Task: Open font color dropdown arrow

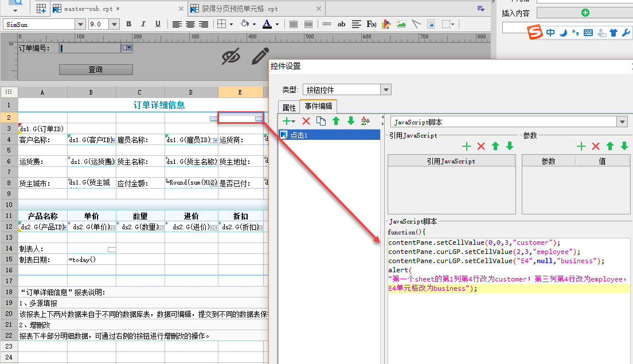Action: coord(278,24)
